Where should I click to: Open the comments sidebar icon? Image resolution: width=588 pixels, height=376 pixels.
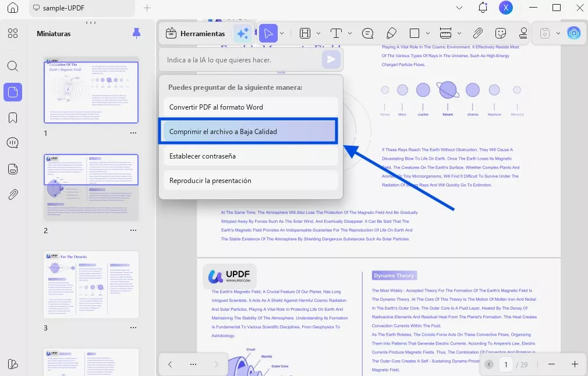pyautogui.click(x=13, y=143)
